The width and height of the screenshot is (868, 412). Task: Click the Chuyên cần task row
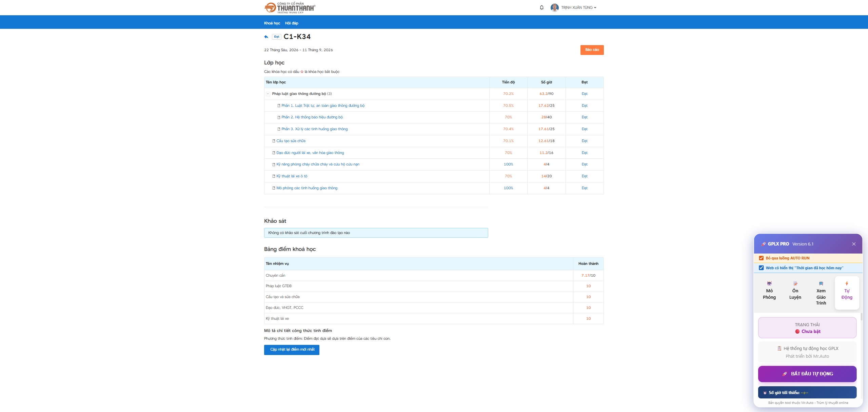(434, 275)
